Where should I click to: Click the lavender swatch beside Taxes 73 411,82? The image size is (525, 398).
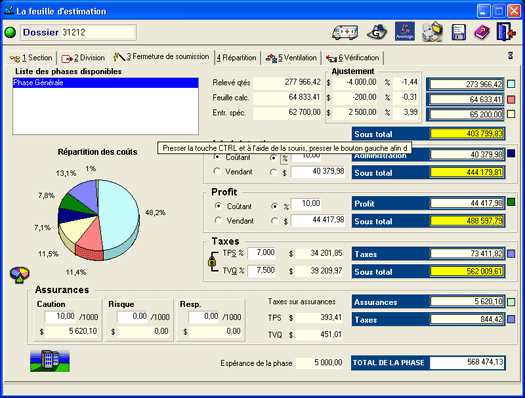pyautogui.click(x=511, y=254)
